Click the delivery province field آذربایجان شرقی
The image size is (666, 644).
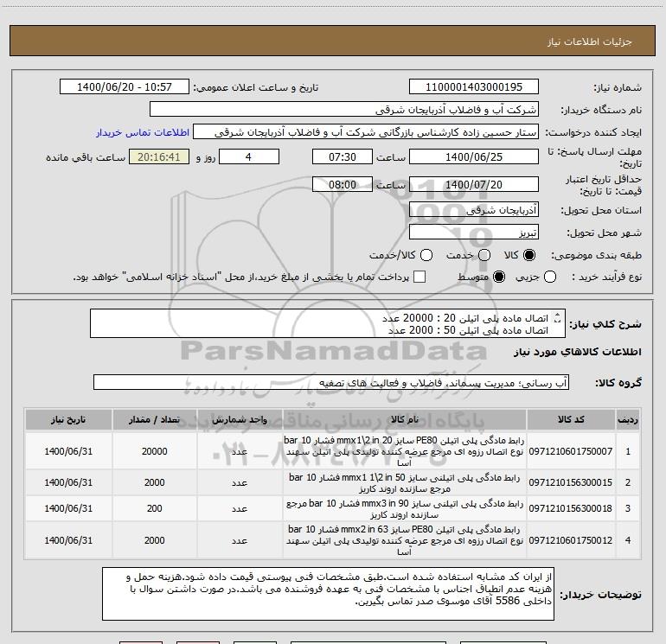click(474, 209)
